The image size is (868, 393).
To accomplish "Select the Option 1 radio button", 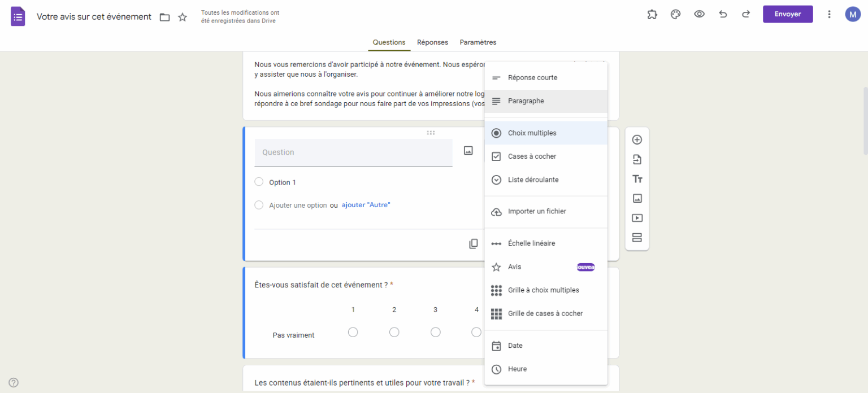I will coord(259,182).
